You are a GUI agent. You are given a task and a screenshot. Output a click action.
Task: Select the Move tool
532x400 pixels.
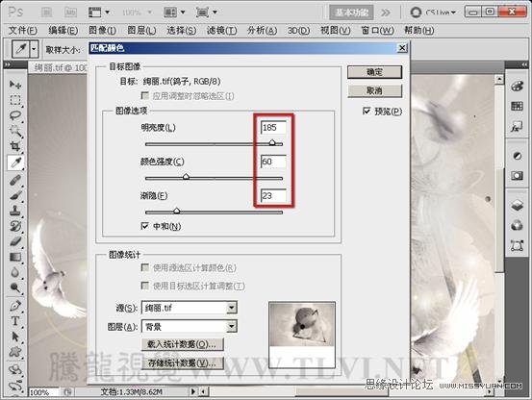point(15,85)
